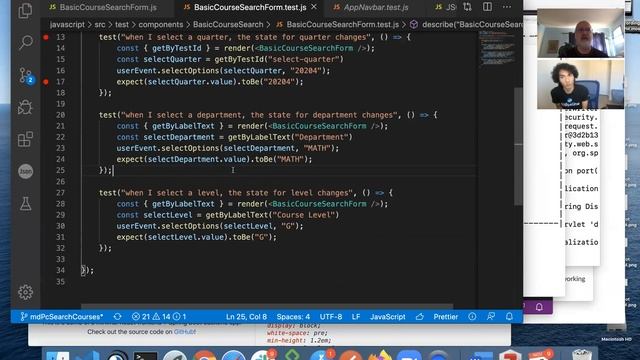Open notifications bell in VS Code status bar
Image resolution: width=640 pixels, height=360 pixels.
(509, 317)
